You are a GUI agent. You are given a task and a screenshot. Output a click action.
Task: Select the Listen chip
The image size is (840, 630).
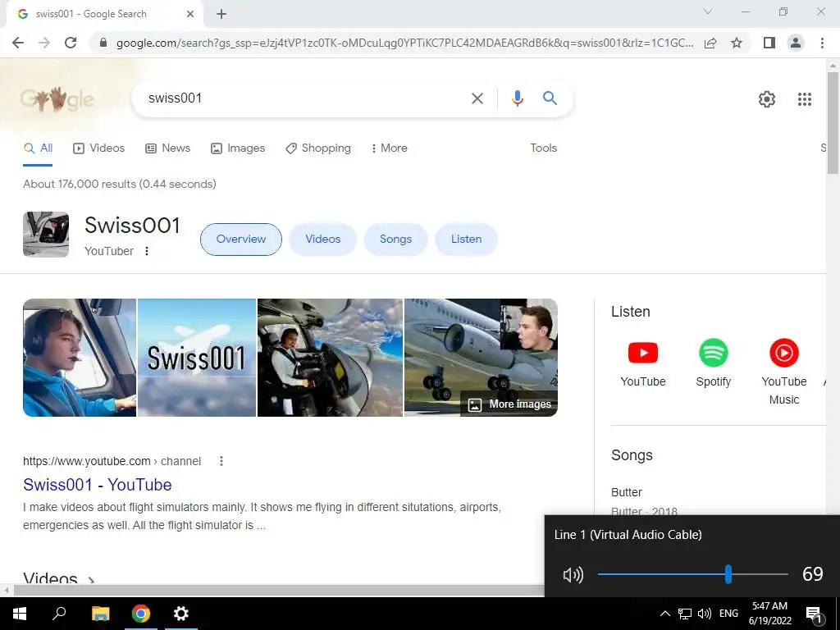coord(466,240)
